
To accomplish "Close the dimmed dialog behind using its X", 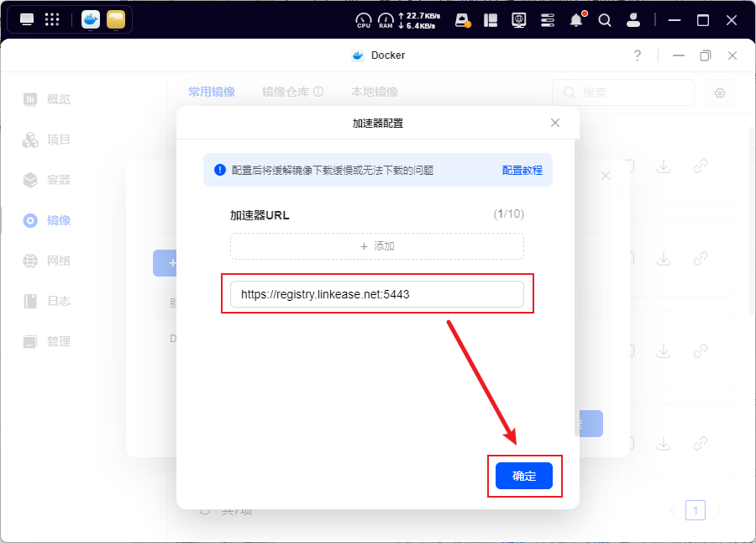I will [606, 176].
